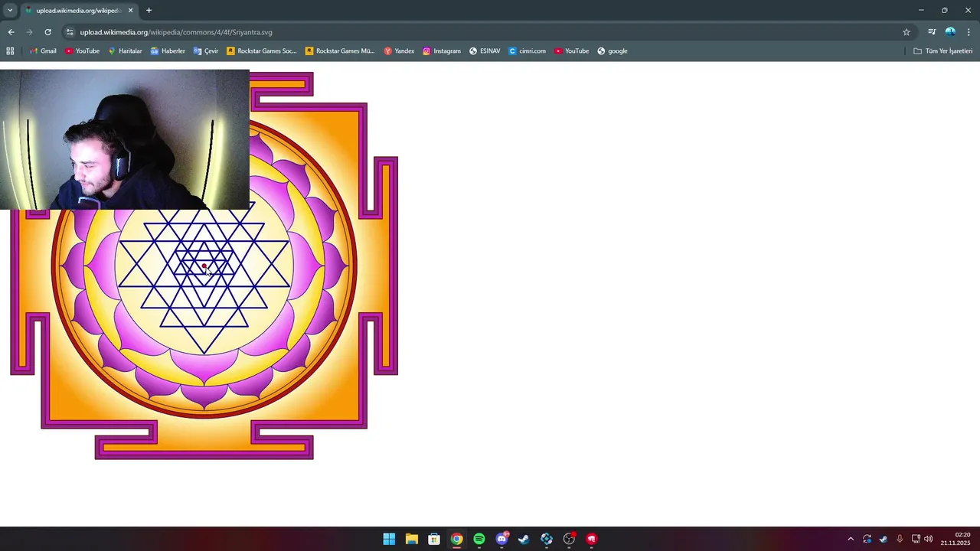Open the YouTube bookmark next to cimri.com
The height and width of the screenshot is (551, 980).
[572, 51]
